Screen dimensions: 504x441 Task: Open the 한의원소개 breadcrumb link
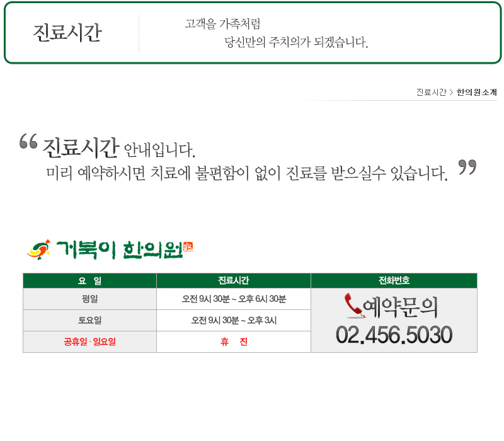[476, 92]
